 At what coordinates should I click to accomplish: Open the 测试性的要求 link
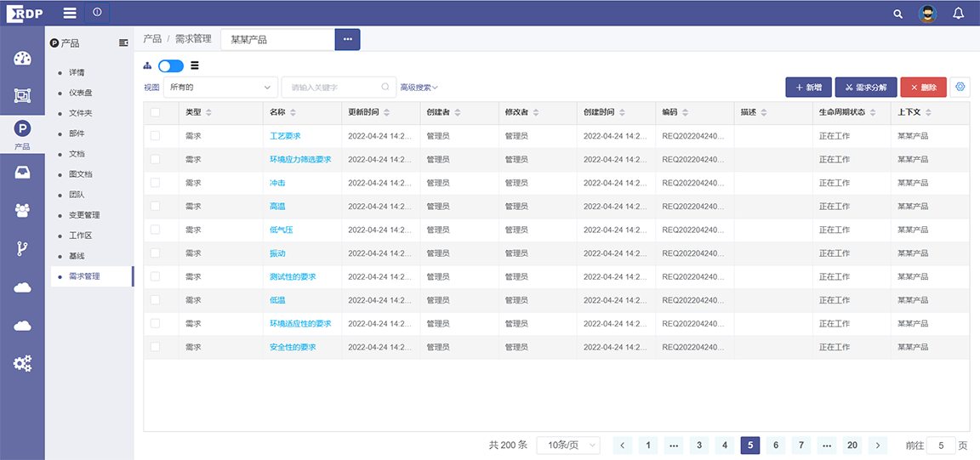pyautogui.click(x=293, y=277)
